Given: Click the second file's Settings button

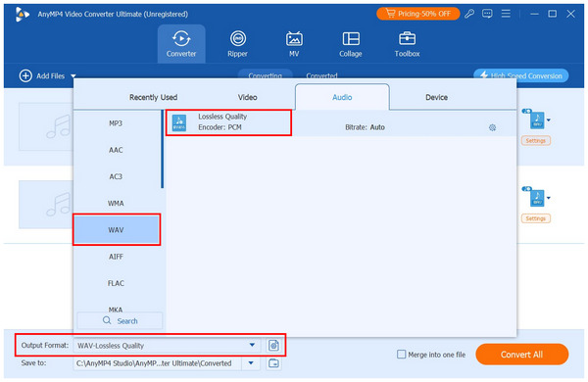Looking at the screenshot, I should point(535,218).
